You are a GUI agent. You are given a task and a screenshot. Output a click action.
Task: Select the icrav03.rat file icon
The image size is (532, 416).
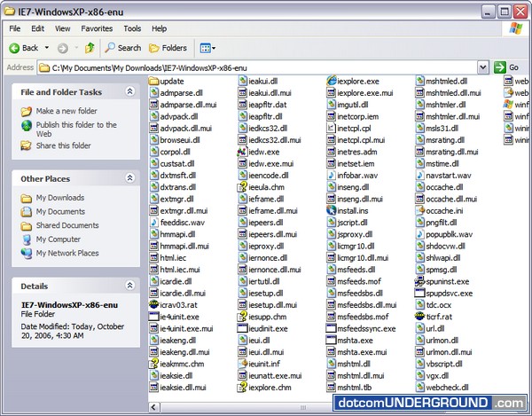(x=154, y=305)
